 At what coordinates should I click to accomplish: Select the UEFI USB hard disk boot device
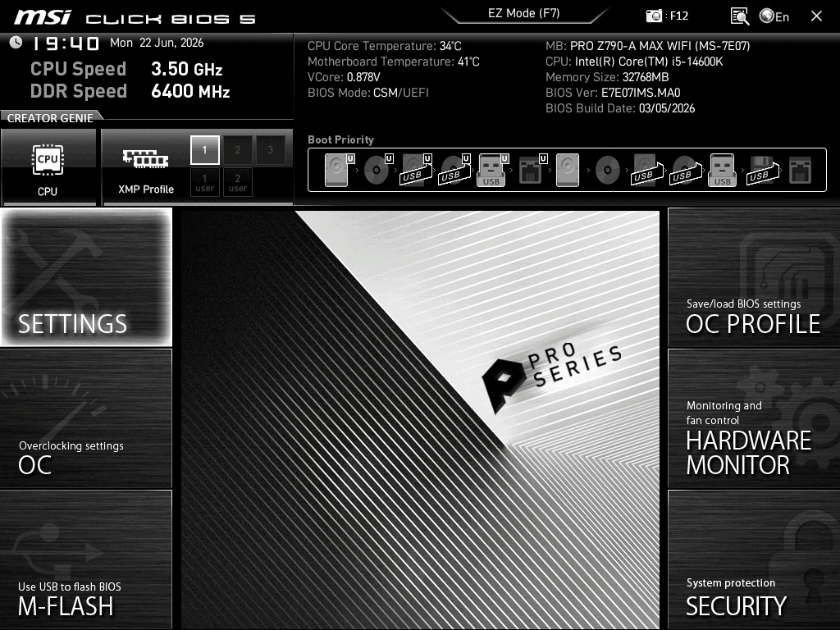click(416, 170)
